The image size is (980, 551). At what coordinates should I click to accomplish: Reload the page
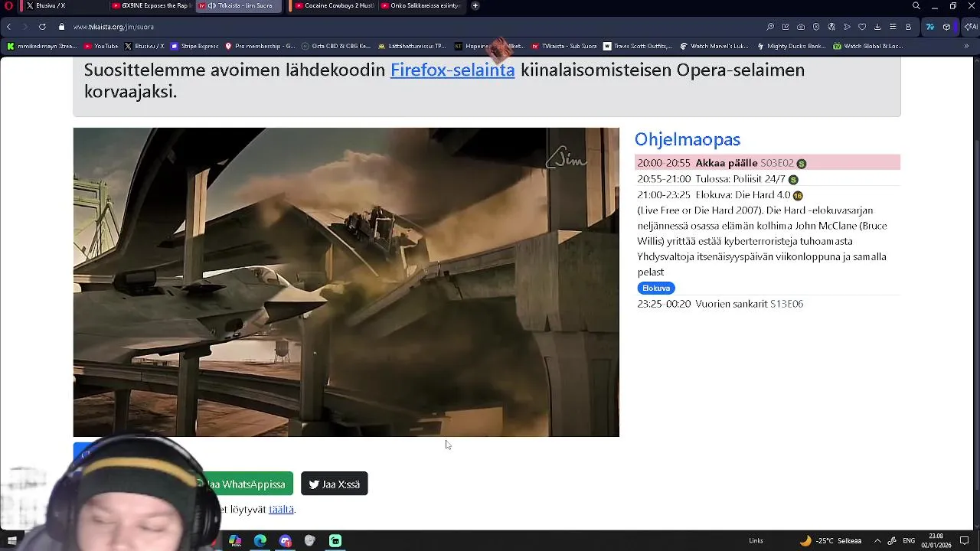(x=42, y=27)
